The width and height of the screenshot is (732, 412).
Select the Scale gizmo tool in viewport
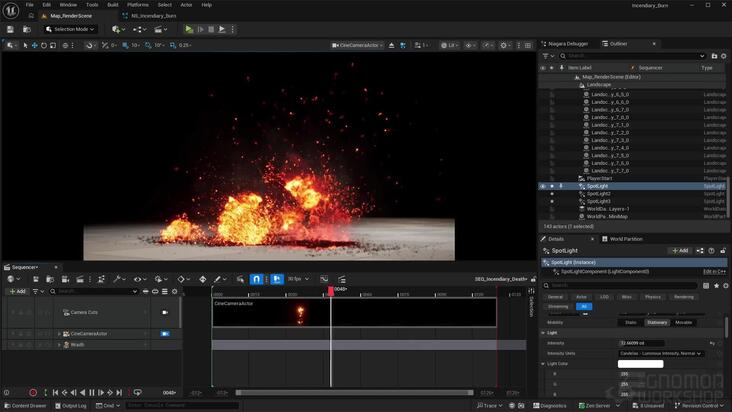coord(53,45)
